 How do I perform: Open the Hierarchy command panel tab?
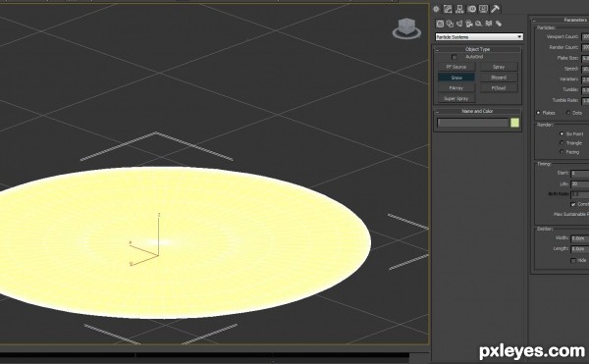(459, 9)
